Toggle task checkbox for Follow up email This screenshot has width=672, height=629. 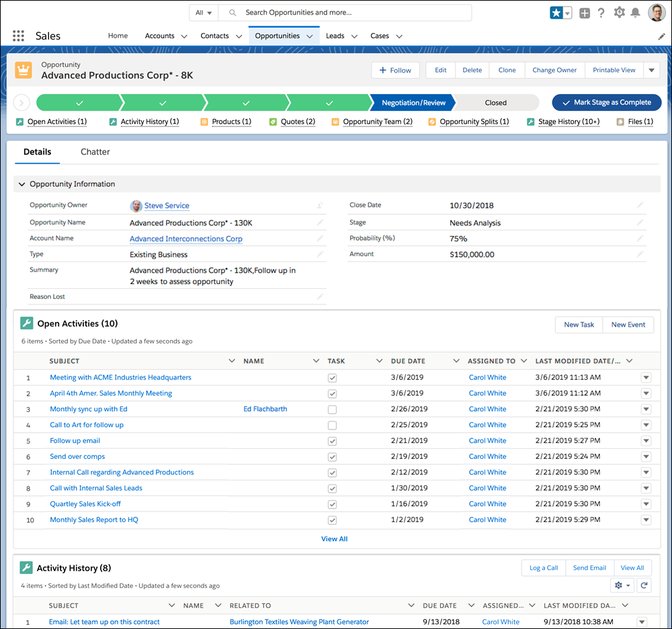point(332,442)
